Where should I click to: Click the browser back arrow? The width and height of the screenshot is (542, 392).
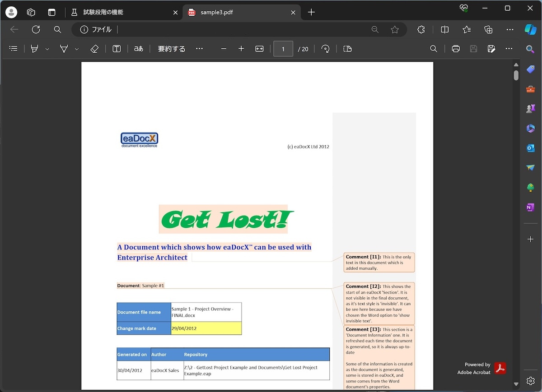(14, 29)
